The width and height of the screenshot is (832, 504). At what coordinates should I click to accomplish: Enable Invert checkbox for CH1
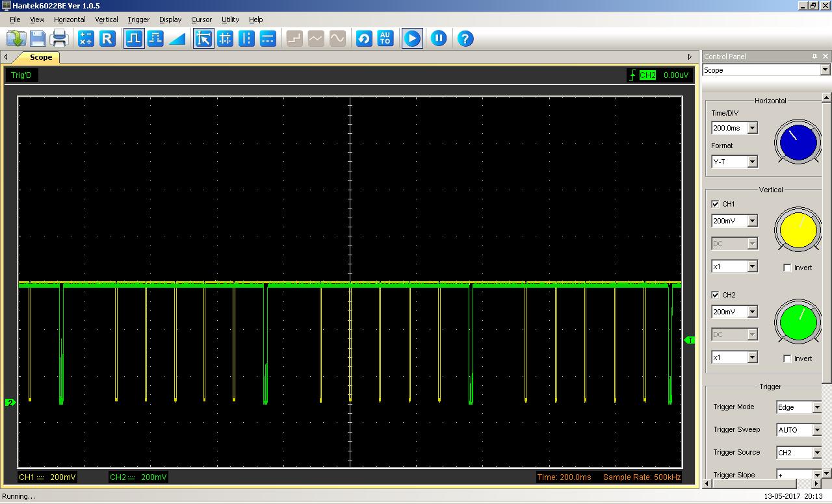click(787, 268)
